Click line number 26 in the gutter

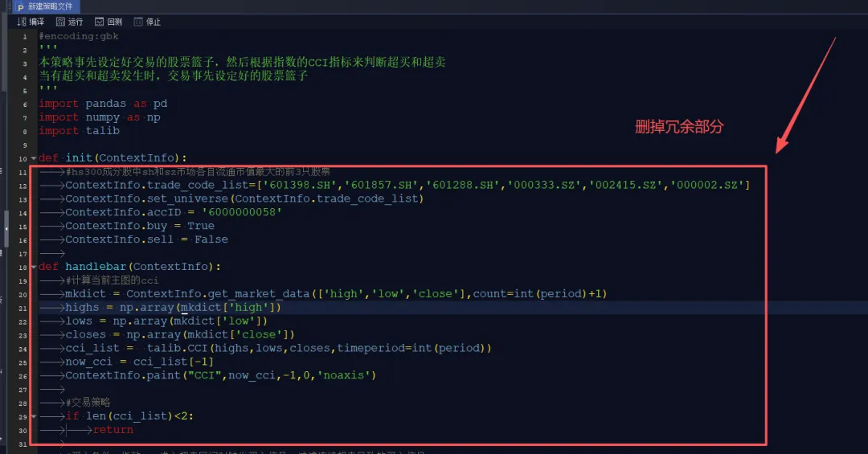click(x=23, y=376)
